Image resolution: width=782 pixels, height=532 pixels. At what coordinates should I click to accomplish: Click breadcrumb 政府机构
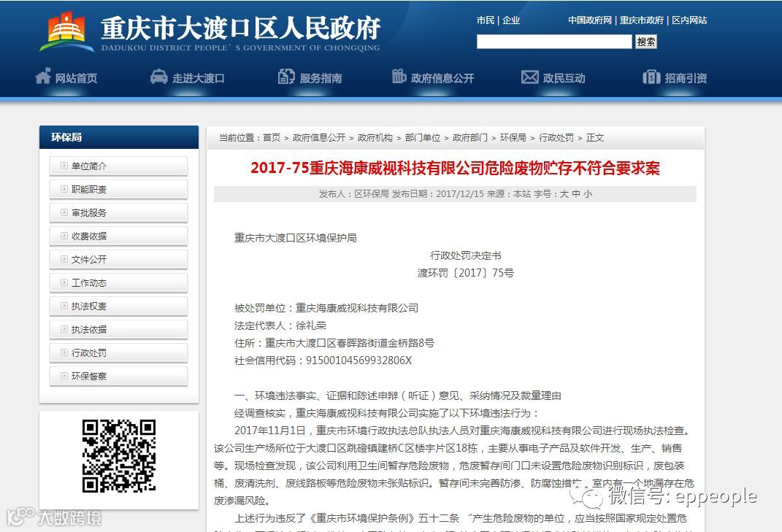tap(375, 138)
